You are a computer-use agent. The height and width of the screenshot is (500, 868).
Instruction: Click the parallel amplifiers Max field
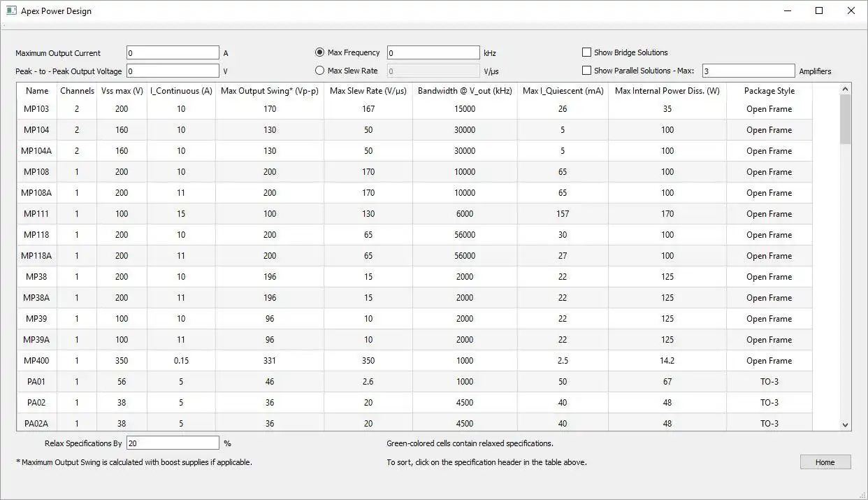coord(748,71)
